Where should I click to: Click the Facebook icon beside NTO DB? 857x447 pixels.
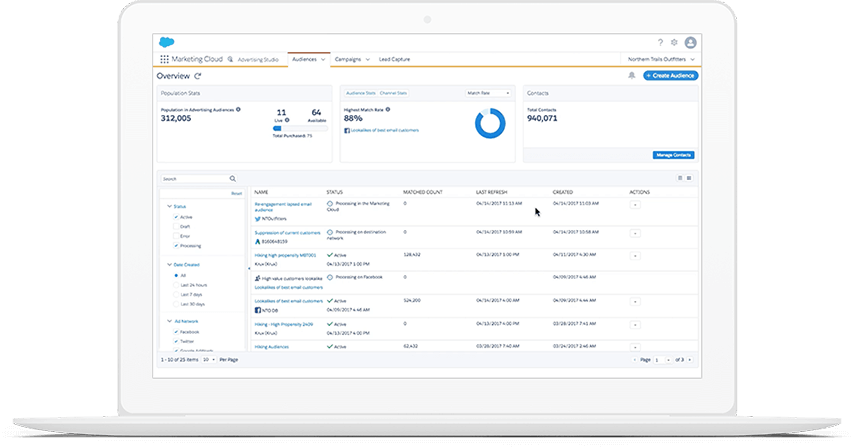tap(257, 310)
